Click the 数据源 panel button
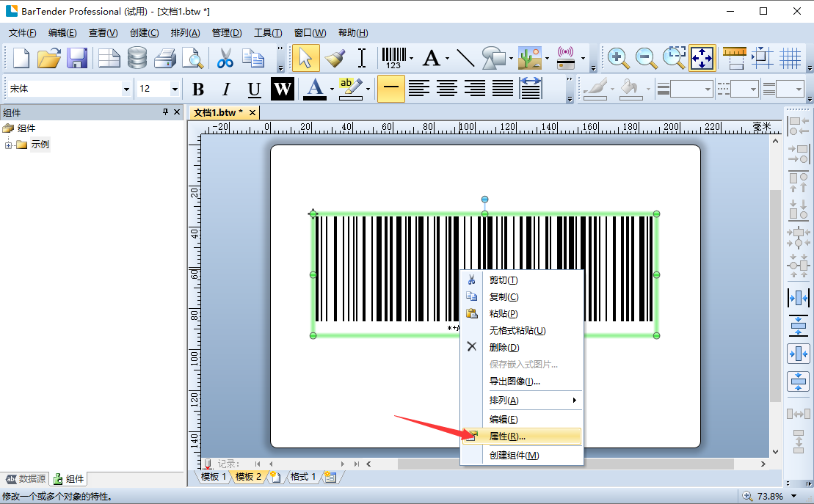The height and width of the screenshot is (504, 814). pos(24,478)
